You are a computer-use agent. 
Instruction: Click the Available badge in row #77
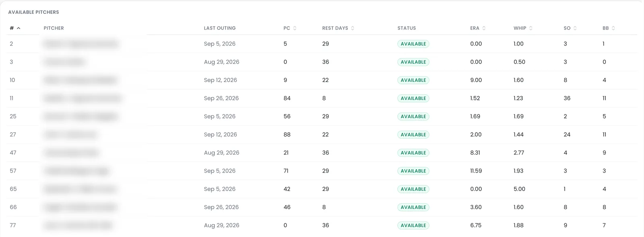click(413, 225)
